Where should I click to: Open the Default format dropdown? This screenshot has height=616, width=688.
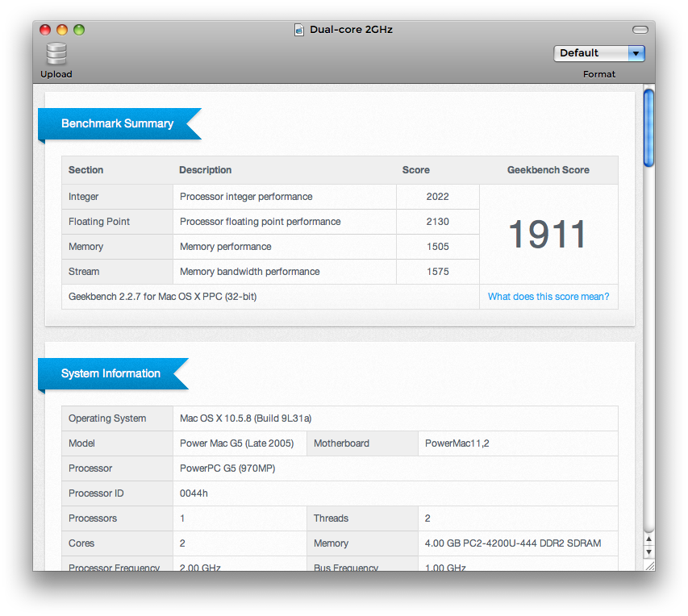click(598, 52)
